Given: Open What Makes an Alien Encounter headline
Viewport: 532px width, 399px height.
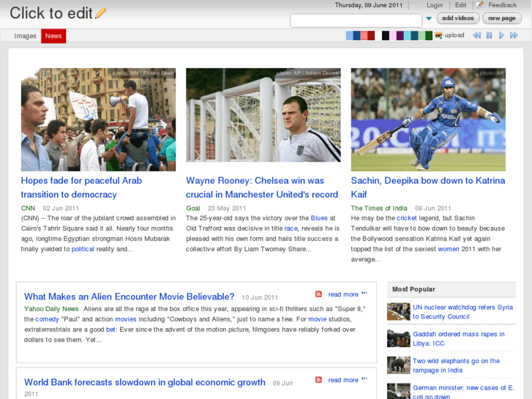Looking at the screenshot, I should point(130,297).
